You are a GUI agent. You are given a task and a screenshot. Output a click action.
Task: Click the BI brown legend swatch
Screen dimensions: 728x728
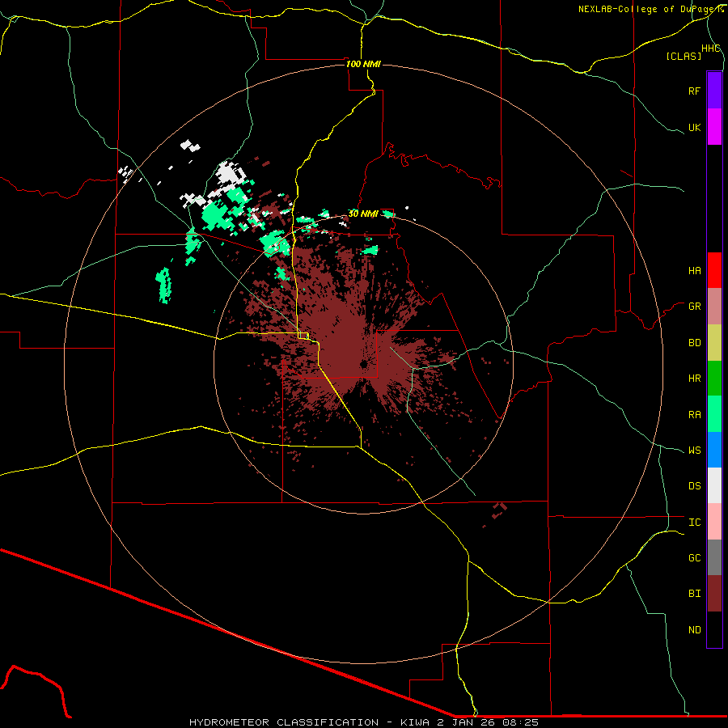click(714, 594)
